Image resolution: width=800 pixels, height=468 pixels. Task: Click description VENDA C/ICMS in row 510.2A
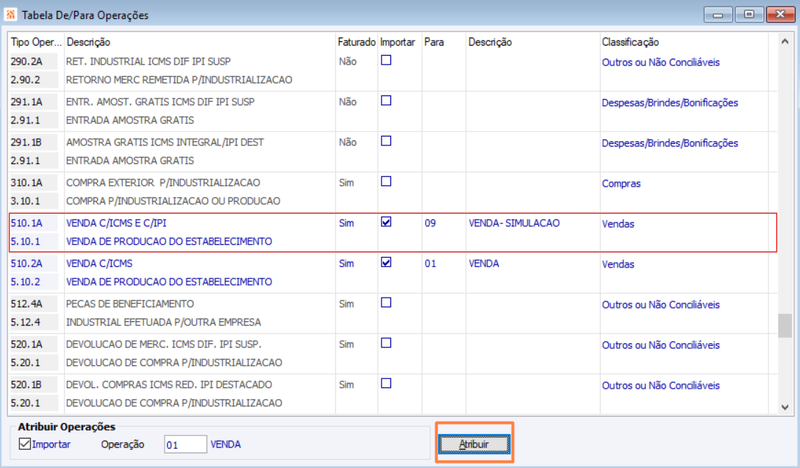(99, 263)
